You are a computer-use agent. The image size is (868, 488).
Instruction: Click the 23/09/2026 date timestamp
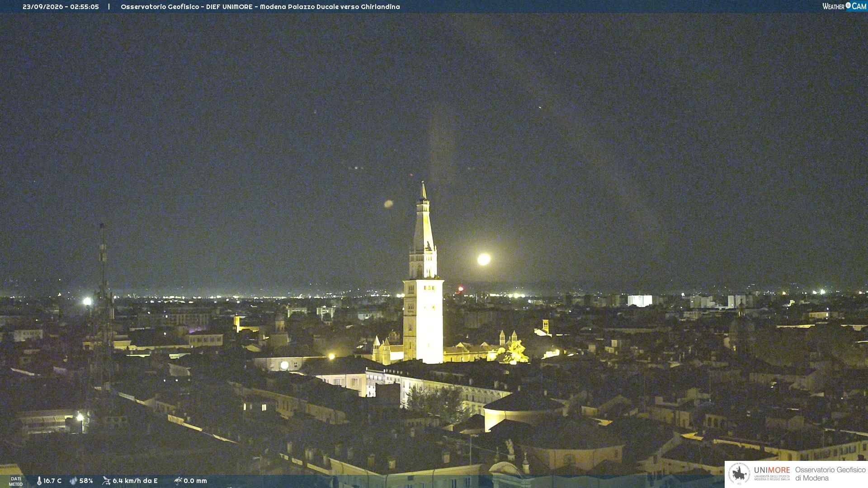pyautogui.click(x=43, y=7)
